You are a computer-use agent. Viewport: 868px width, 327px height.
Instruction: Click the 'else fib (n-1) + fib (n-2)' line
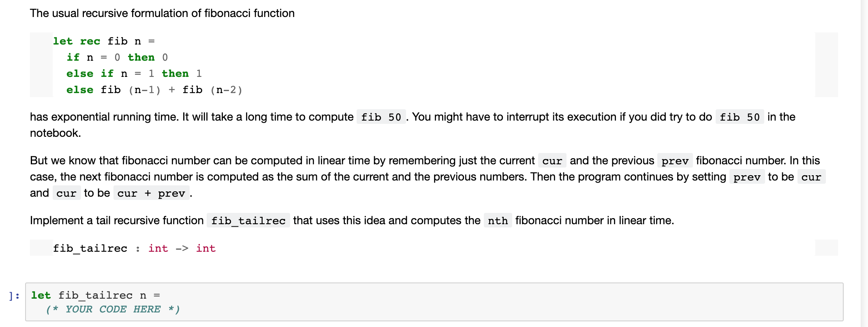154,90
